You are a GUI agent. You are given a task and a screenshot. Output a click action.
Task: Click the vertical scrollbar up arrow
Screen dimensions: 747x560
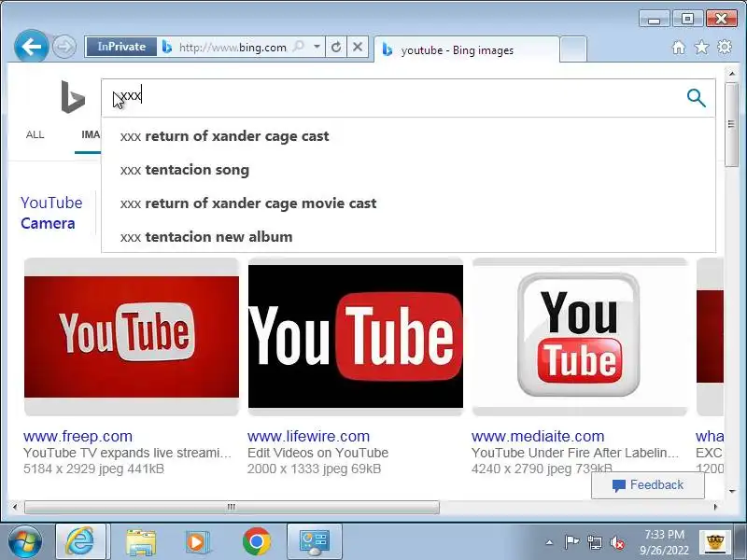point(732,74)
